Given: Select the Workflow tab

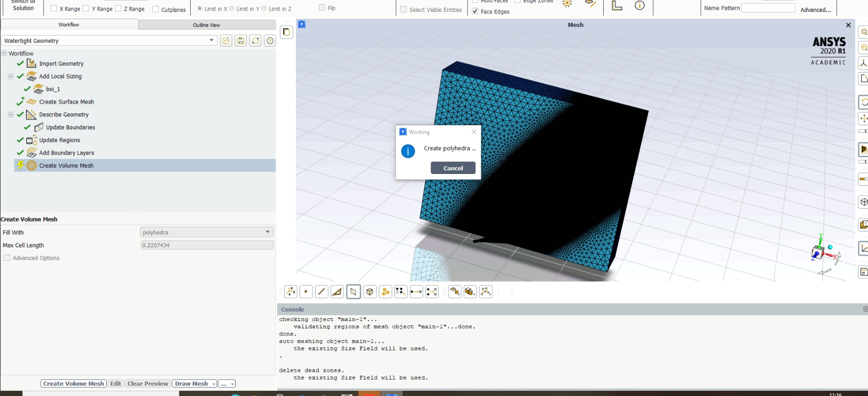Looking at the screenshot, I should pyautogui.click(x=69, y=25).
